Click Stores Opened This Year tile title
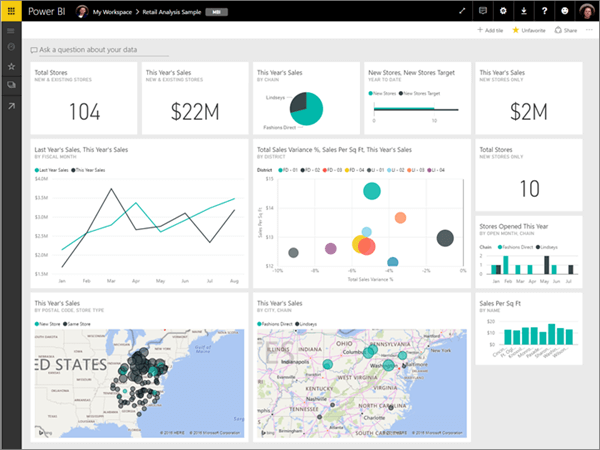600x450 pixels. click(x=514, y=227)
